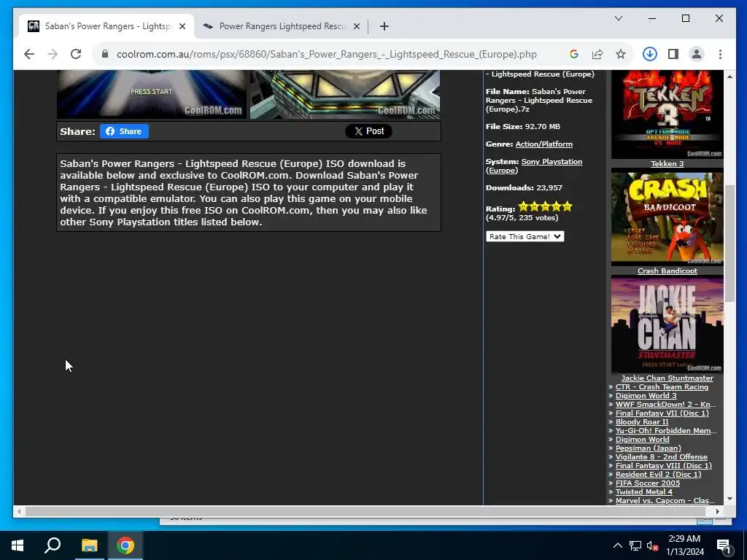Open the Tekken 3 thumbnail
747x560 pixels.
click(x=667, y=114)
